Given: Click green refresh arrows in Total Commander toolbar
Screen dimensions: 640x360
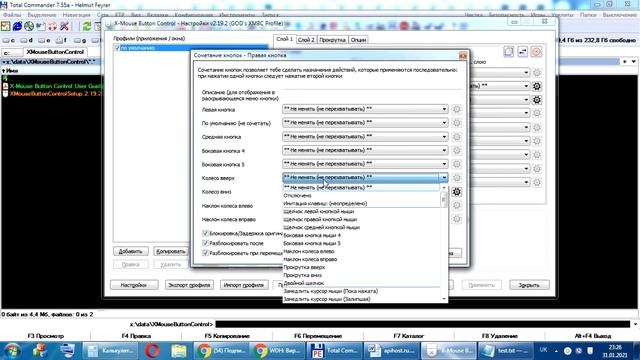Looking at the screenshot, I should point(87,27).
